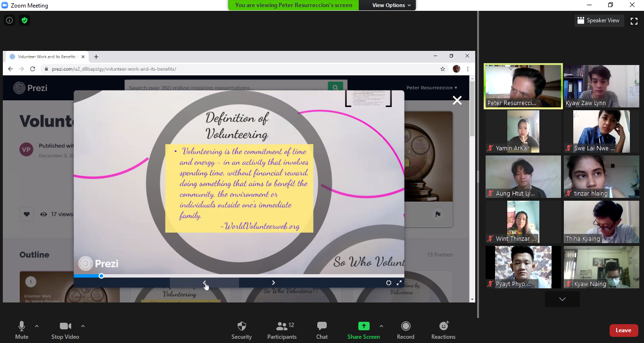The image size is (644, 343).
Task: Click browser back arrow in Chrome
Action: point(11,69)
